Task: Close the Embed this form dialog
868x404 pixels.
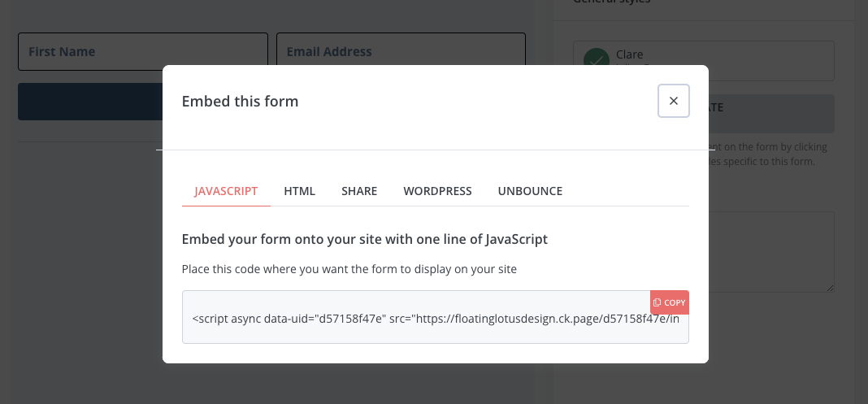Action: 673,101
